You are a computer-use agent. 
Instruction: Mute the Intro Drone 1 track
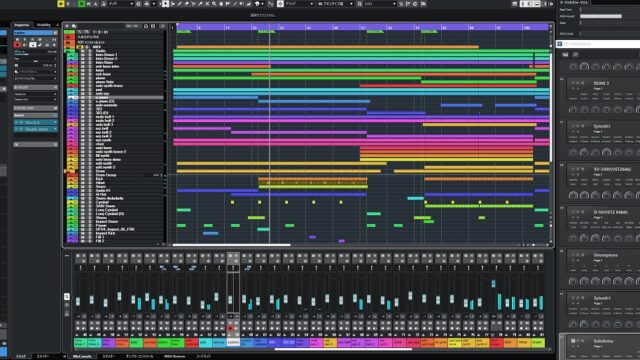tap(83, 55)
